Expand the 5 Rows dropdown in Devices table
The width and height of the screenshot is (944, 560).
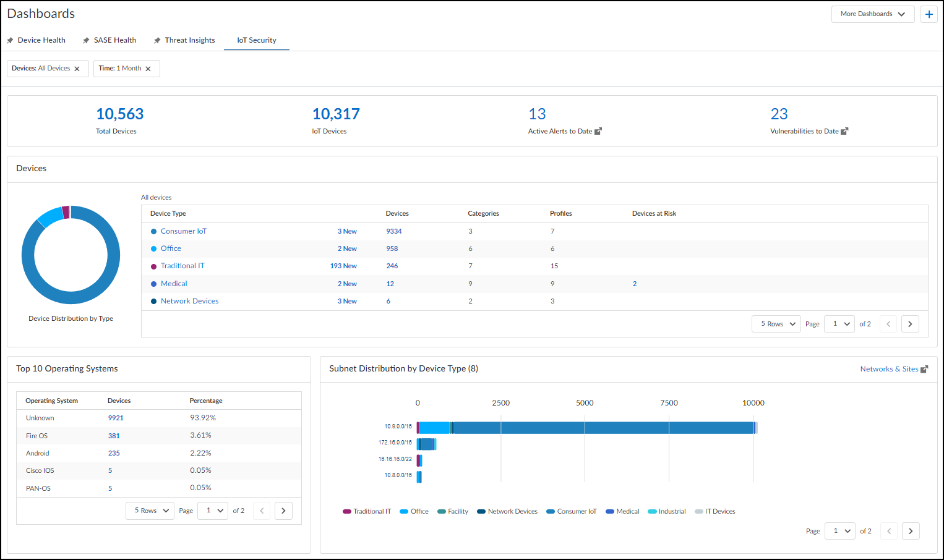coord(776,324)
